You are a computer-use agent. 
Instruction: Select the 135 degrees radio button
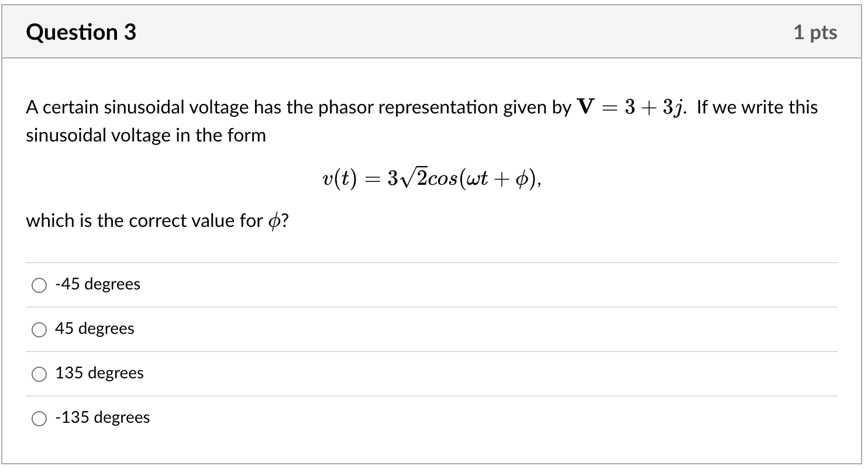pos(39,374)
